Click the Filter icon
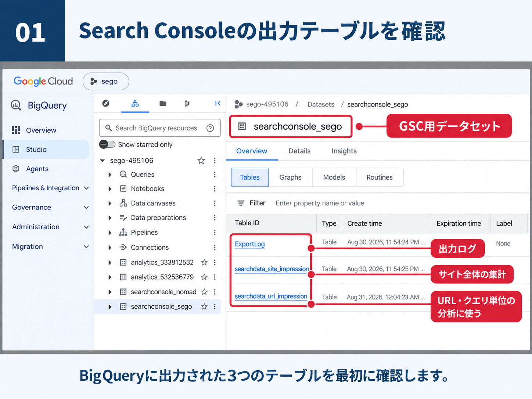This screenshot has height=399, width=532. pos(241,203)
